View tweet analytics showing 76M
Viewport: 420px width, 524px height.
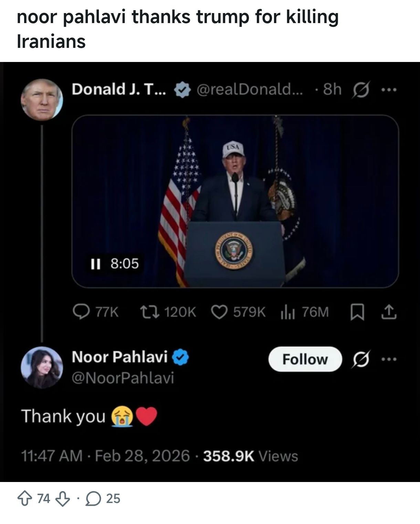tap(286, 312)
